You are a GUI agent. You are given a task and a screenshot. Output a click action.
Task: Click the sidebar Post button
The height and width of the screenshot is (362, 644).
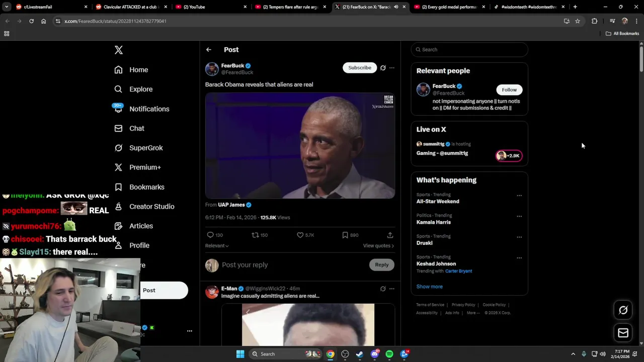point(164,290)
